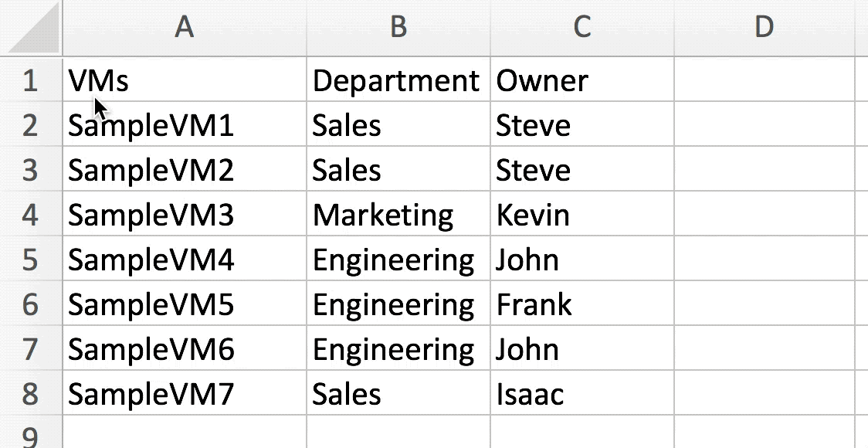
Task: Select the SampleVM7 cell
Action: coord(184,394)
